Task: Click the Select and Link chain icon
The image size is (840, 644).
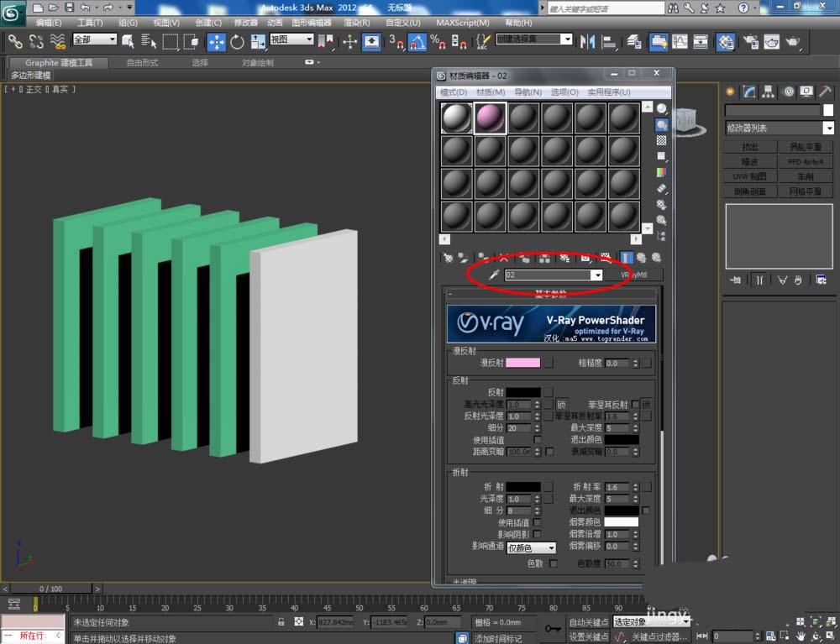Action: click(x=15, y=41)
